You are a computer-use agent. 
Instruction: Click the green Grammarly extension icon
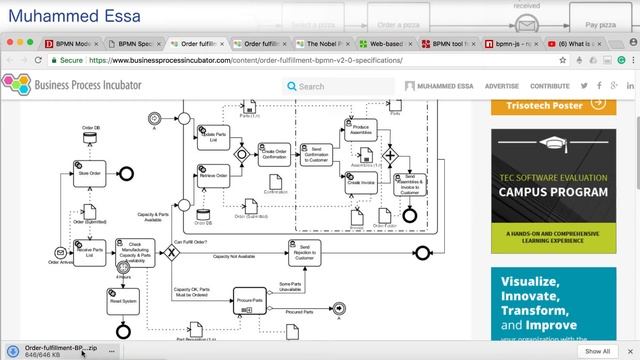pos(621,60)
